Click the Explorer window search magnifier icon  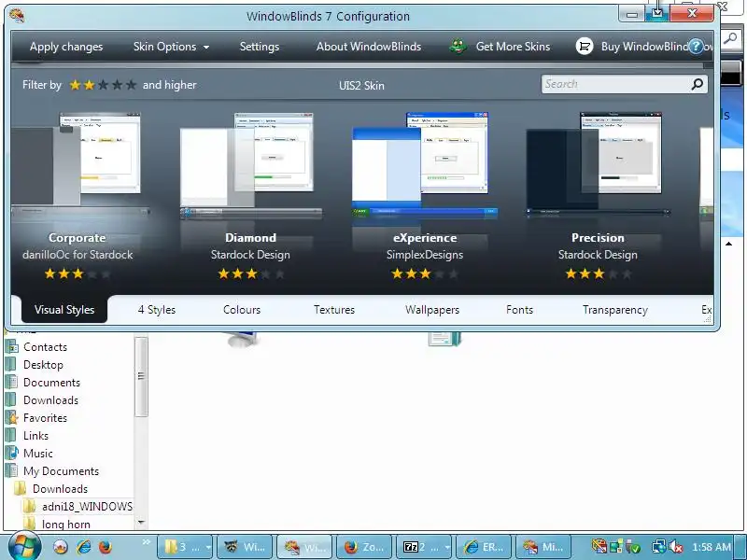click(730, 38)
